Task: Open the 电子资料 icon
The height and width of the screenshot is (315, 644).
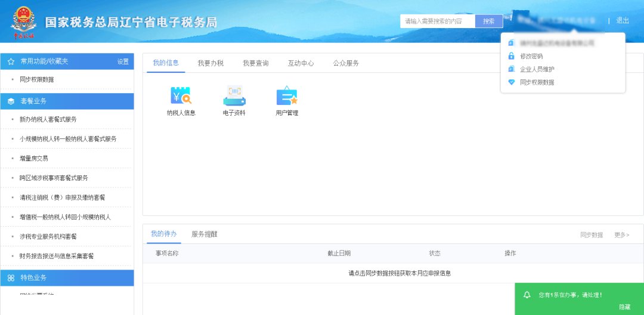Action: coord(234,97)
